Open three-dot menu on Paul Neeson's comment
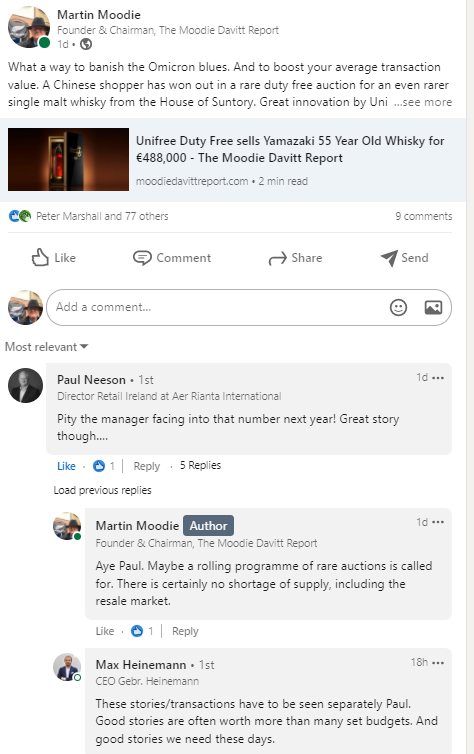 point(438,378)
